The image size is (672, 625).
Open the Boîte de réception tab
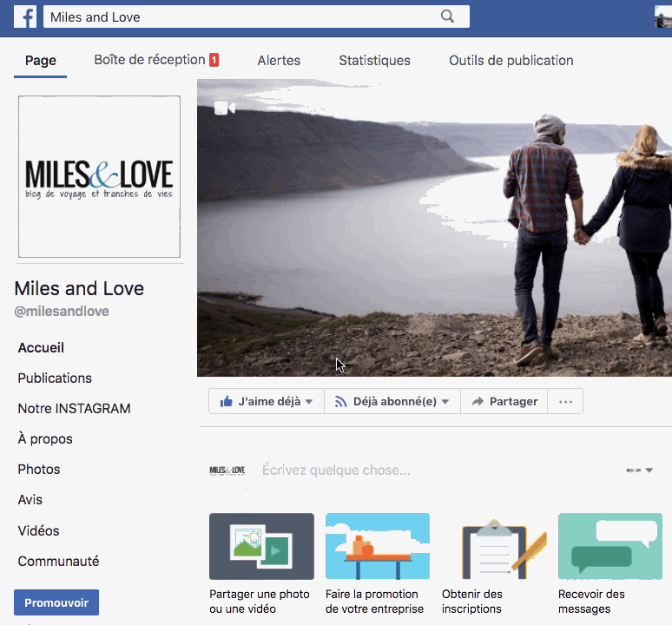pyautogui.click(x=155, y=61)
